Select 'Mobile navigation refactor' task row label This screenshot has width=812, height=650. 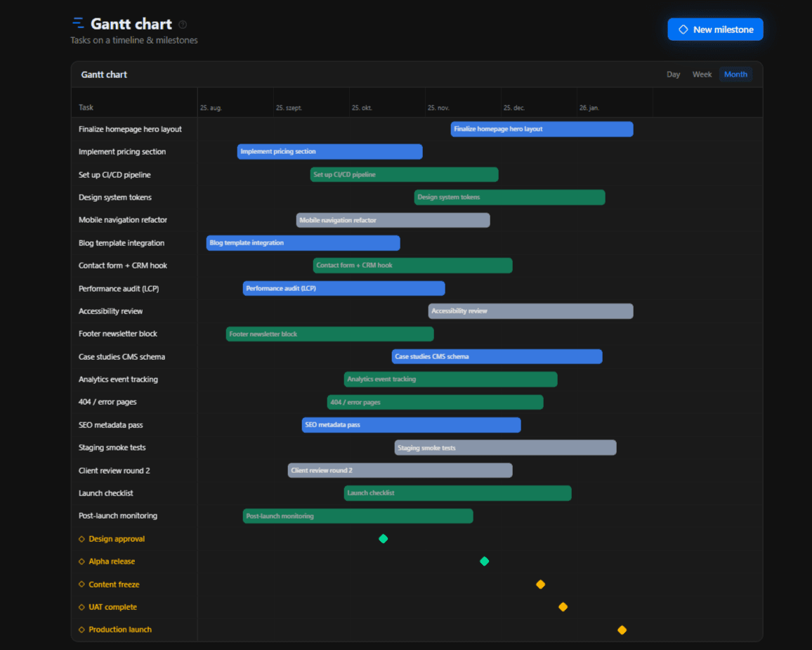pyautogui.click(x=123, y=220)
